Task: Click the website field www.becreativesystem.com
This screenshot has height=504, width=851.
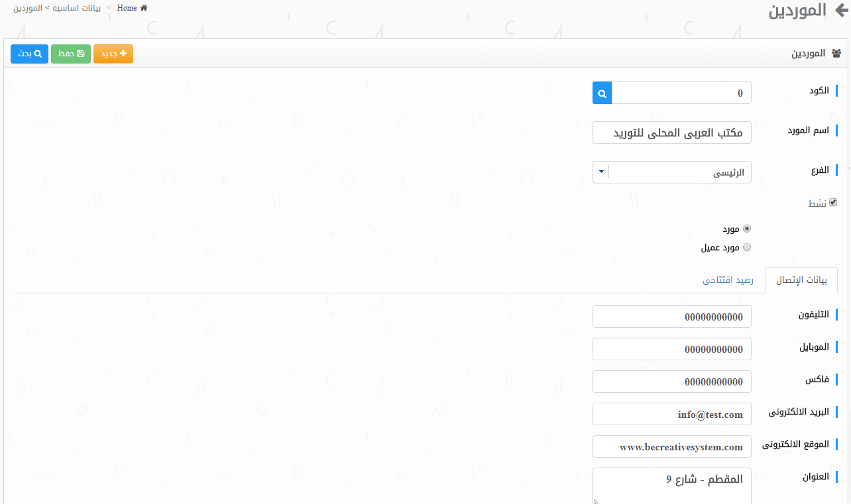Action: pyautogui.click(x=671, y=446)
